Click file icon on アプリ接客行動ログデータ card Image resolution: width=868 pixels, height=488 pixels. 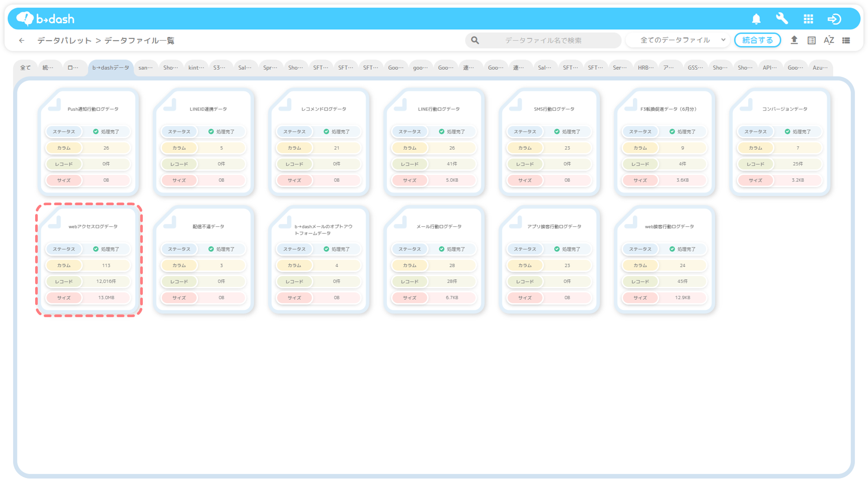516,222
